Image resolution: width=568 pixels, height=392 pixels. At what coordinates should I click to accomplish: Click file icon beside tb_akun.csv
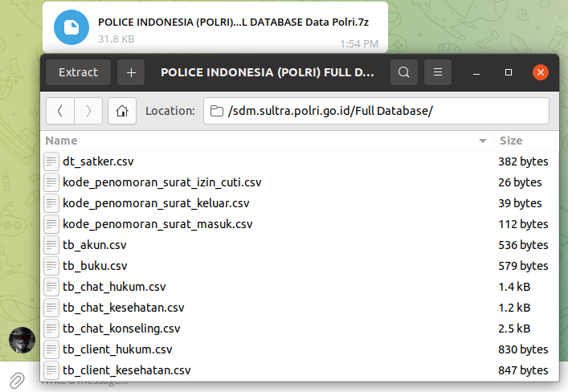coord(51,245)
